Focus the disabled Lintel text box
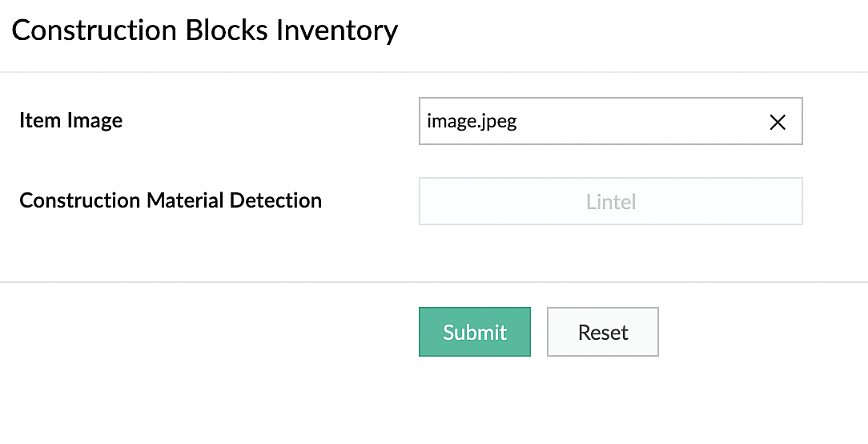Image resolution: width=868 pixels, height=444 pixels. click(x=610, y=201)
